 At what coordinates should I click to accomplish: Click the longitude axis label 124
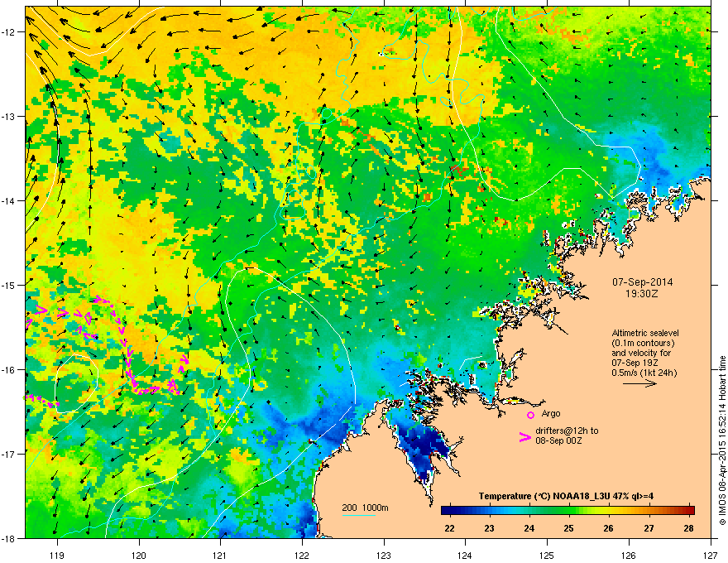point(465,555)
